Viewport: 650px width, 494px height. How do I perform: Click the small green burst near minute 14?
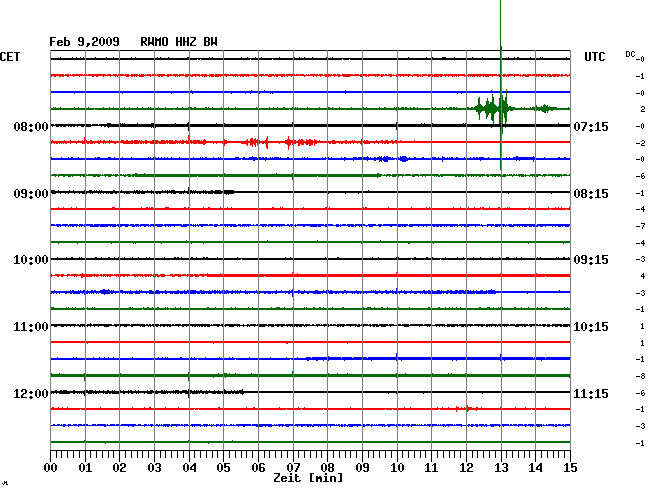[545, 109]
